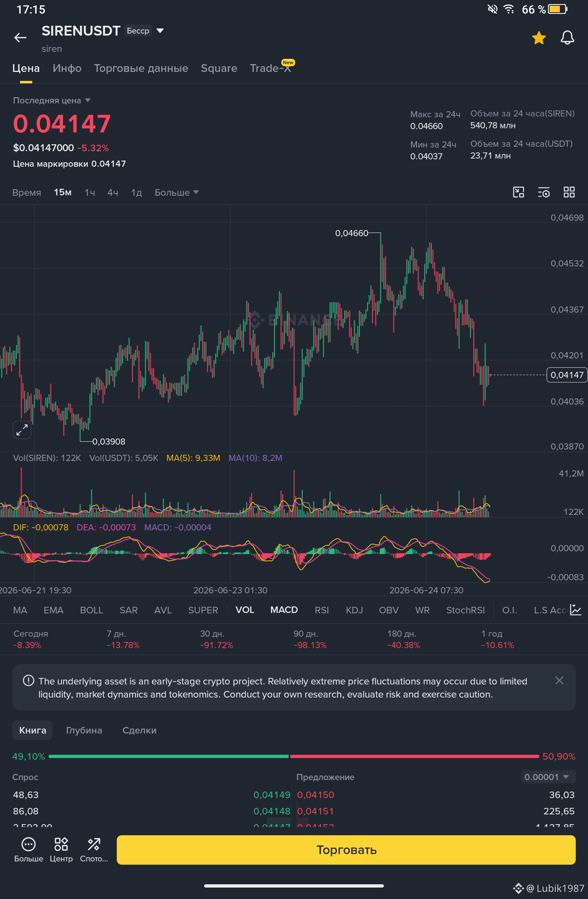Enable the WR indicator

[x=422, y=610]
